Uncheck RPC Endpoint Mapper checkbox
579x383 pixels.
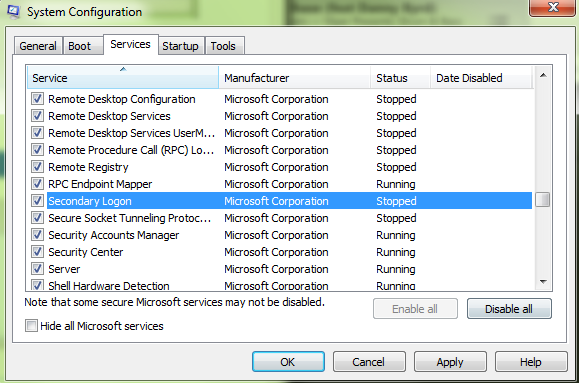(x=37, y=184)
